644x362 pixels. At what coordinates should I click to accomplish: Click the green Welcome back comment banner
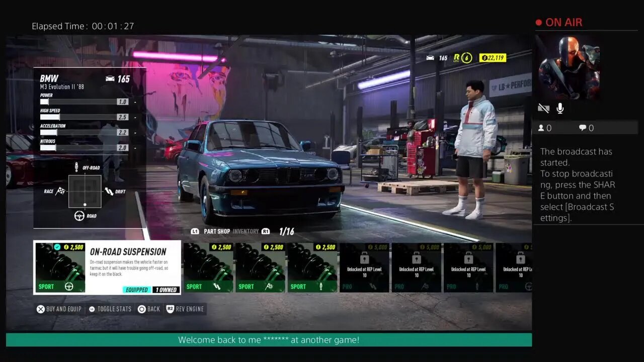(269, 340)
